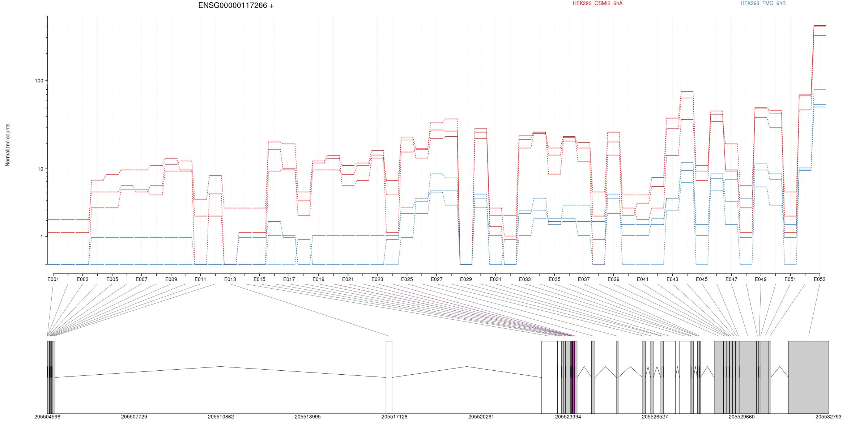Viewport: 868px width, 434px height.
Task: Click exon label E041
Action: tap(643, 280)
